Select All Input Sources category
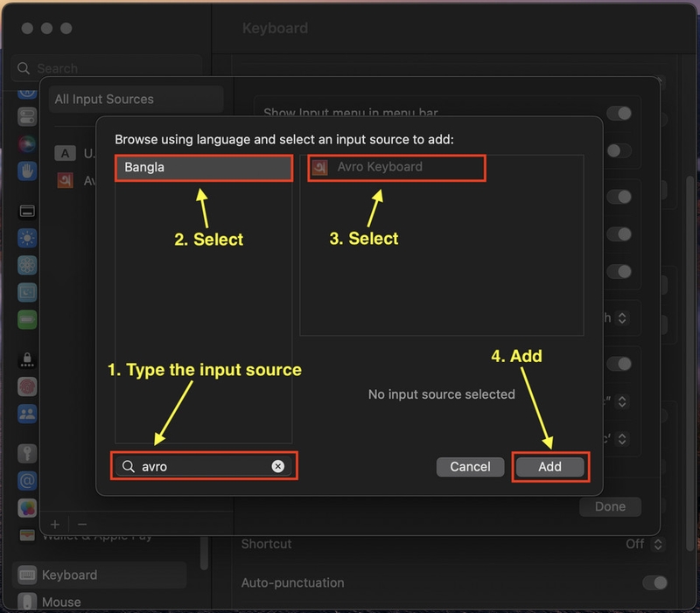The width and height of the screenshot is (700, 613). (136, 99)
